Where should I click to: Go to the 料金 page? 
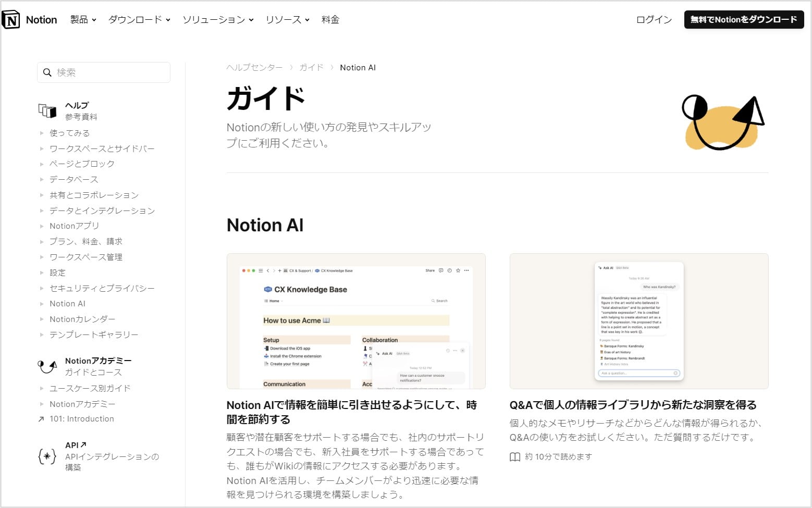pyautogui.click(x=330, y=20)
